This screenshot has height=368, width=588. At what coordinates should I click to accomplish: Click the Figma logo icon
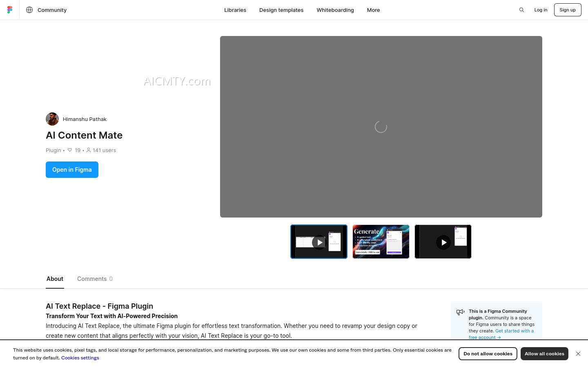[10, 10]
